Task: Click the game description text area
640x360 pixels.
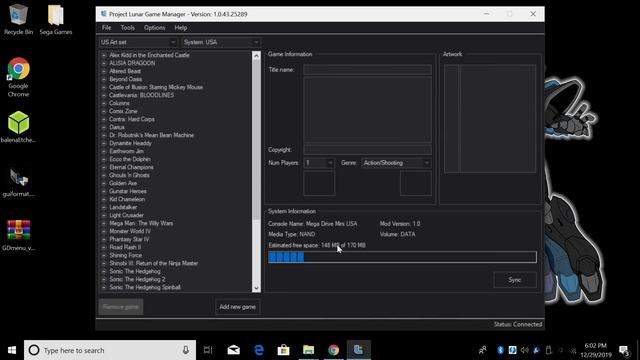Action: [x=367, y=109]
